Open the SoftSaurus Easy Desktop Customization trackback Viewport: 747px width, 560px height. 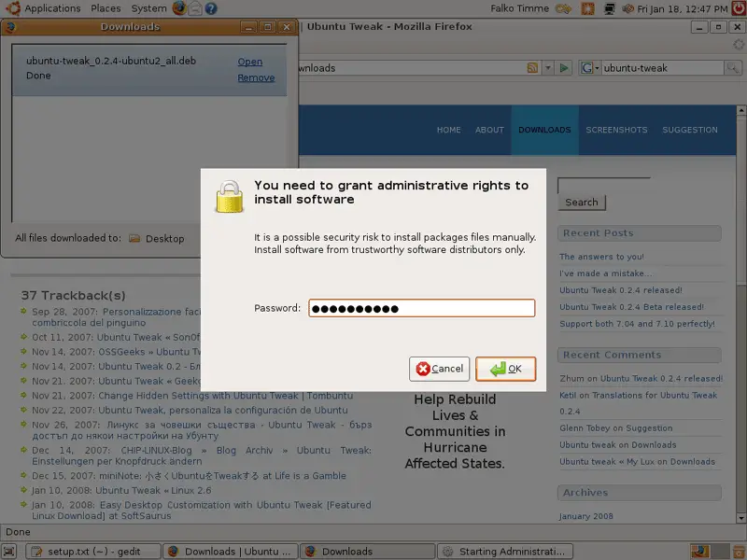201,510
